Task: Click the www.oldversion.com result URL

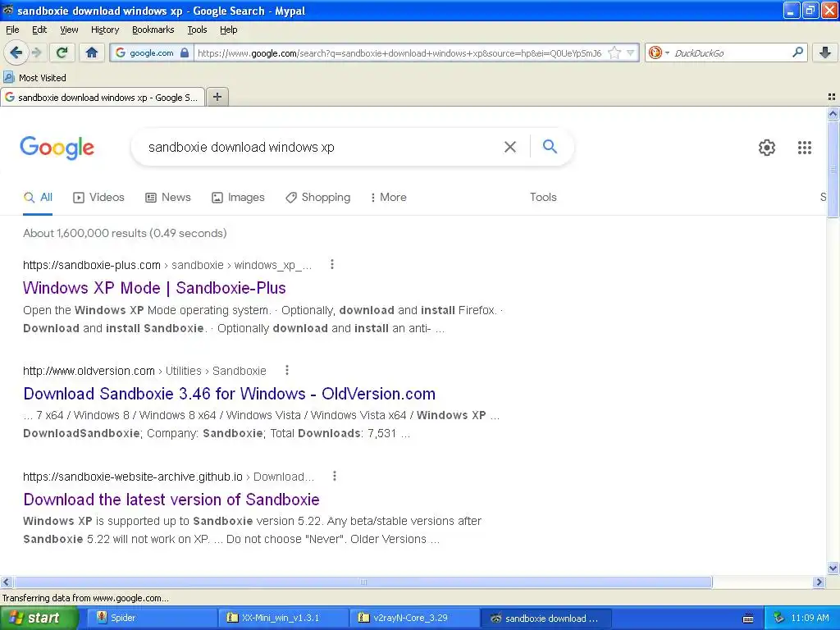Action: click(x=144, y=371)
